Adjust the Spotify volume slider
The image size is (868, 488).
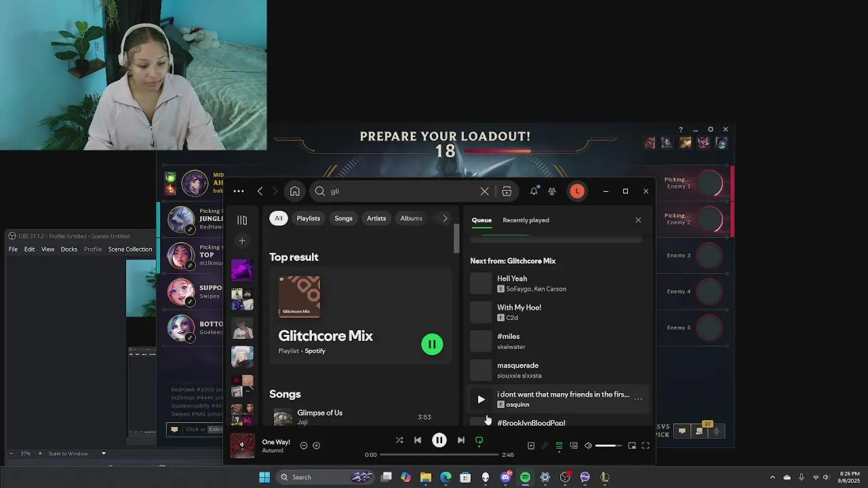point(608,445)
